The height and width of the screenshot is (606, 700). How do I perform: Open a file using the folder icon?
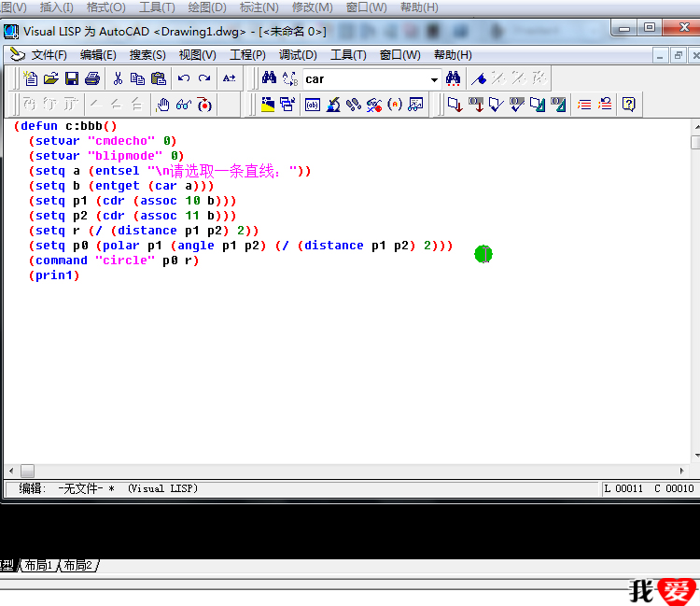click(x=51, y=78)
